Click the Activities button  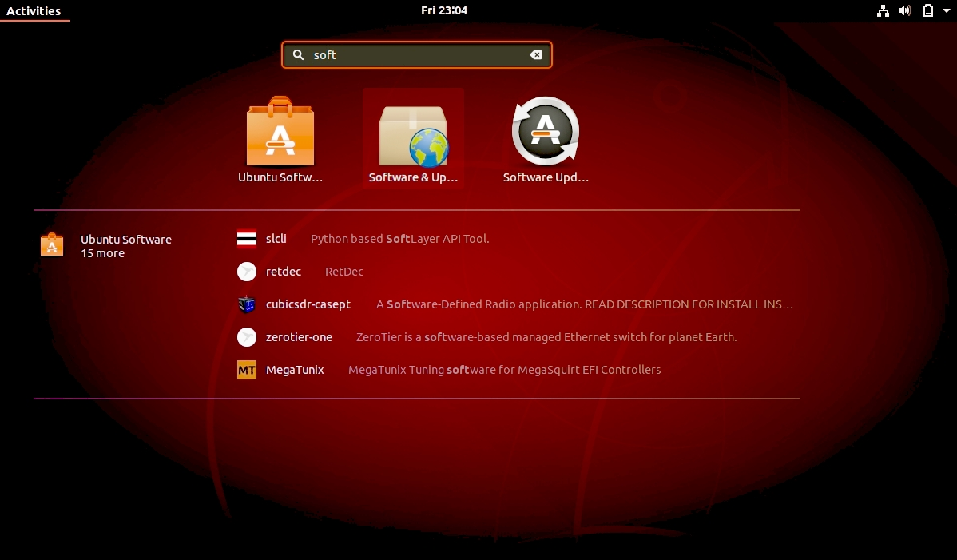pyautogui.click(x=34, y=11)
